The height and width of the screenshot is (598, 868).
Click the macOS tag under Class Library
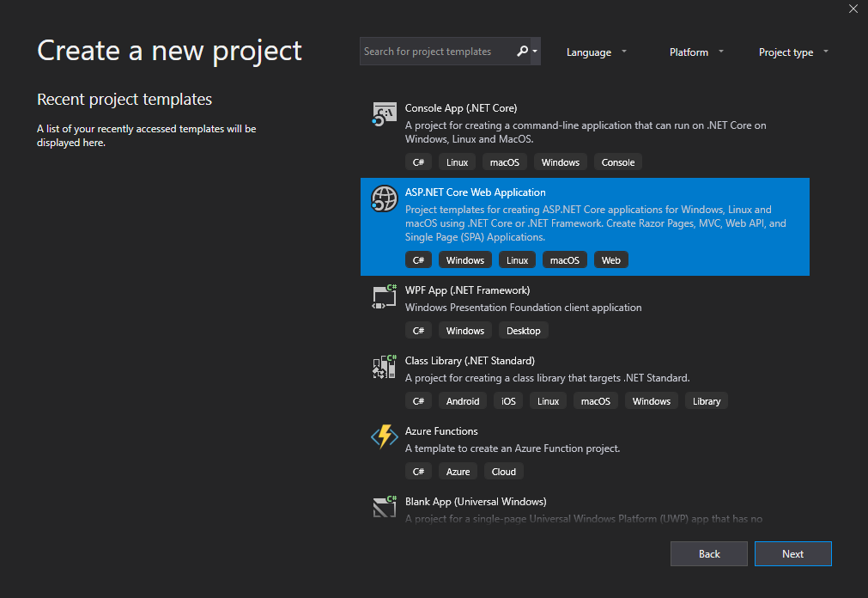click(x=595, y=401)
